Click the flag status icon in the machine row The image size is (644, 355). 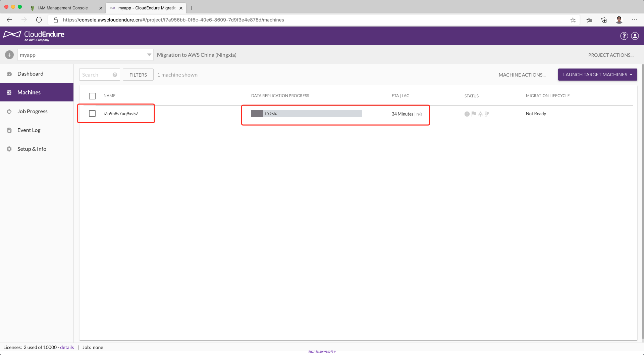point(474,114)
